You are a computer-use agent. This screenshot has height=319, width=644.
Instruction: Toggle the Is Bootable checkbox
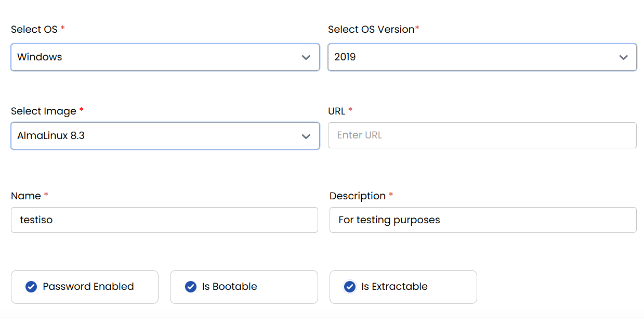(191, 287)
